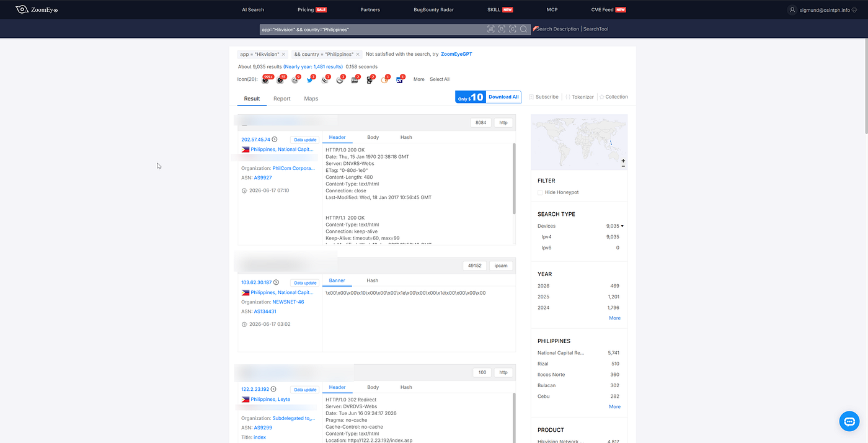Click the search magnifier icon in query bar

524,29
